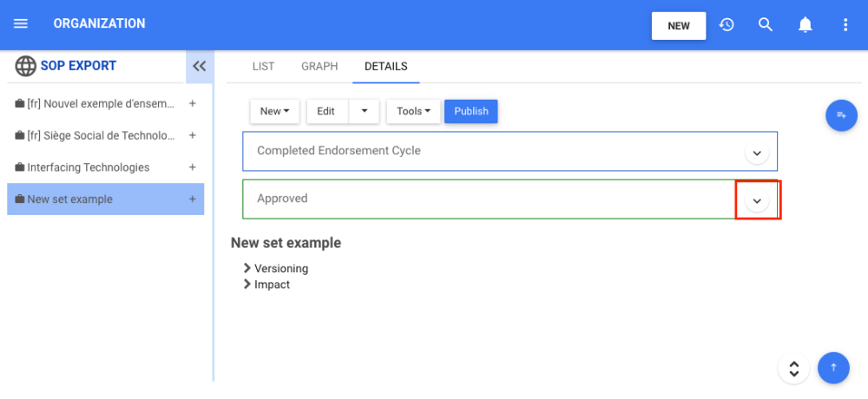This screenshot has height=399, width=868.
Task: Expand the Completed Endorsement Cycle panel
Action: pos(757,153)
